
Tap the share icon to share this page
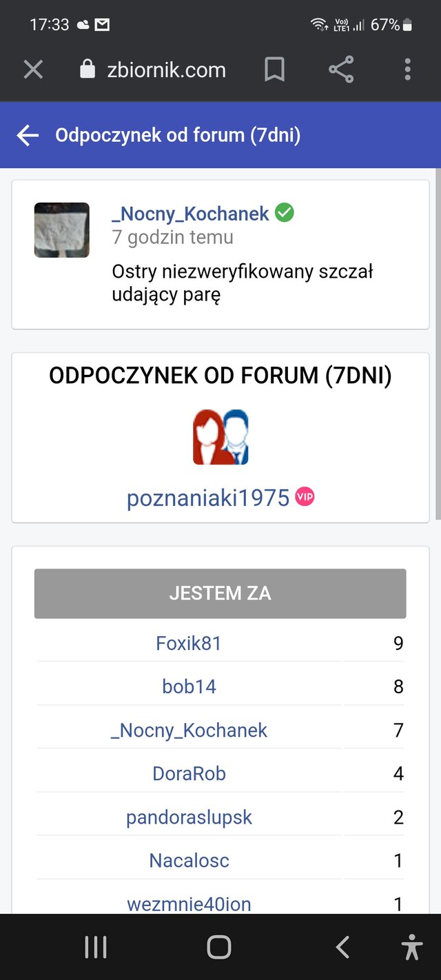coord(341,69)
